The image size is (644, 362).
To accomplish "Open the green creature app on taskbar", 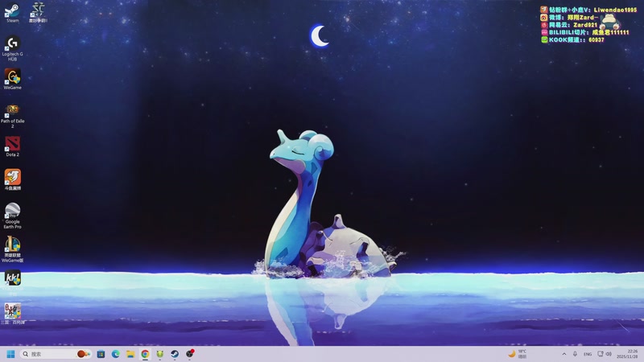I will coord(159,354).
